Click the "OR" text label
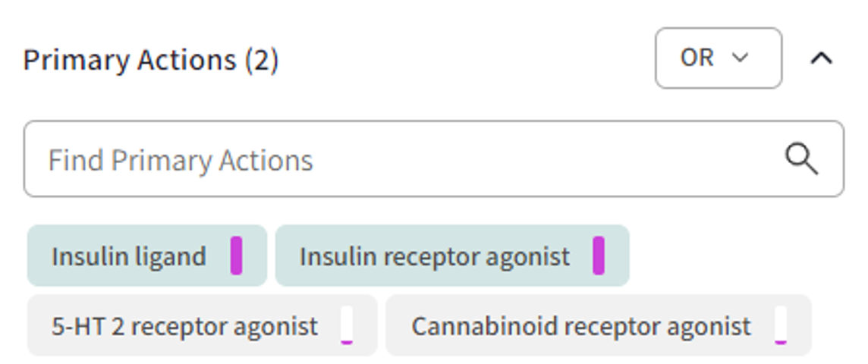Screen dimensions: 868x364 click(697, 58)
